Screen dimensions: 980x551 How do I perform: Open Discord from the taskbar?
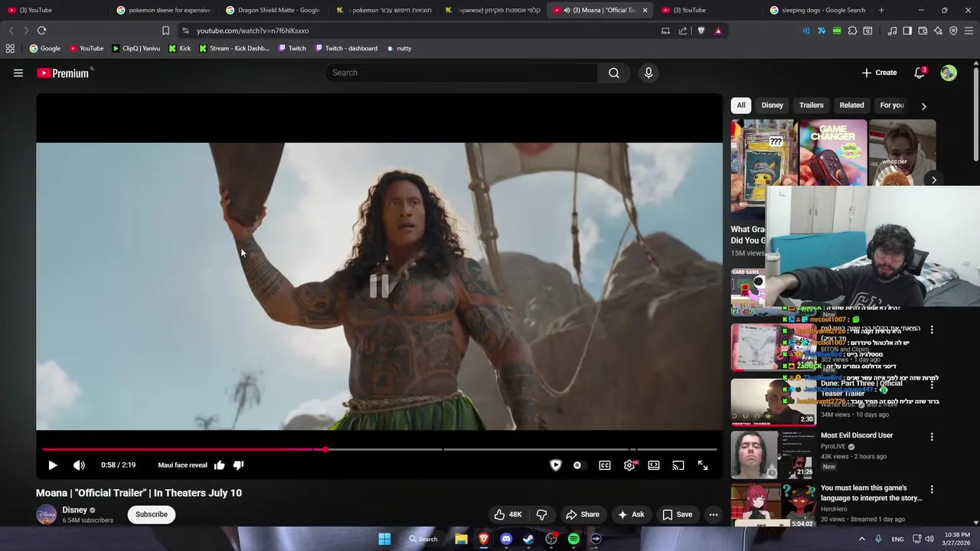coord(506,539)
